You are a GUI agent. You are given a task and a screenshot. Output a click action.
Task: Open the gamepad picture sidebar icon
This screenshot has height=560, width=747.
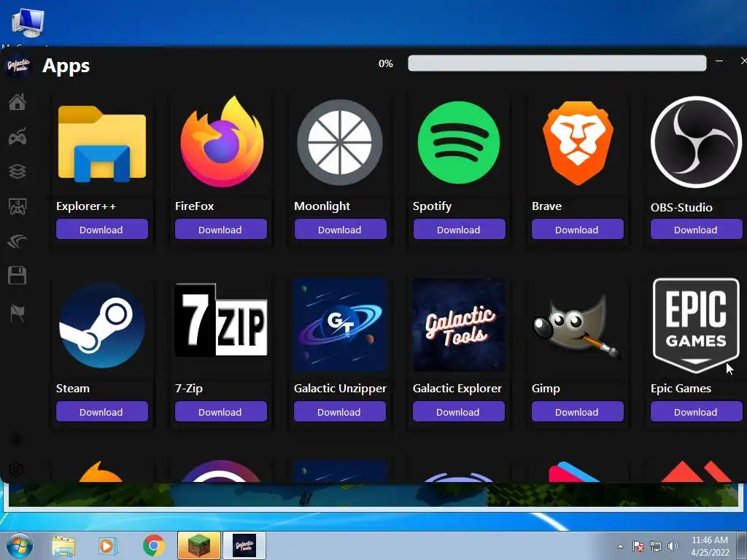point(18,206)
